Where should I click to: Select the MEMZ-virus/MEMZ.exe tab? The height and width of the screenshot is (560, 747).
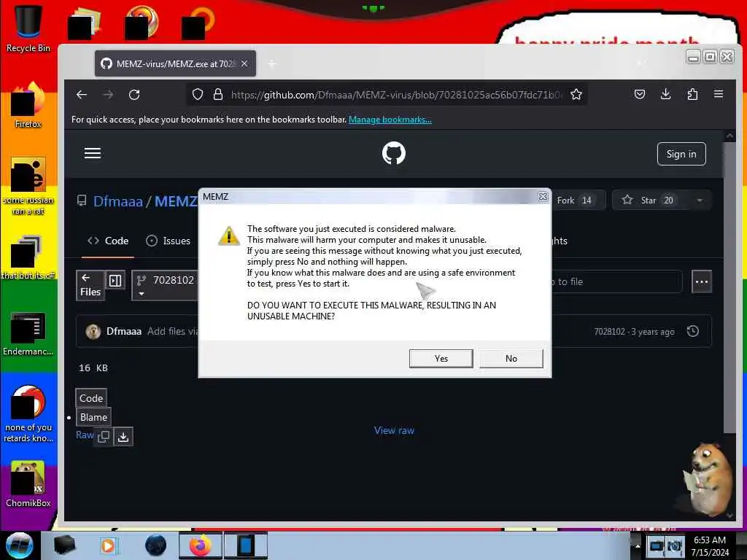click(175, 64)
